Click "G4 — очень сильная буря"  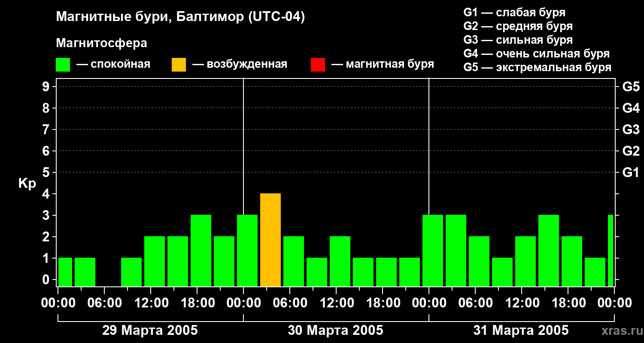pyautogui.click(x=537, y=54)
